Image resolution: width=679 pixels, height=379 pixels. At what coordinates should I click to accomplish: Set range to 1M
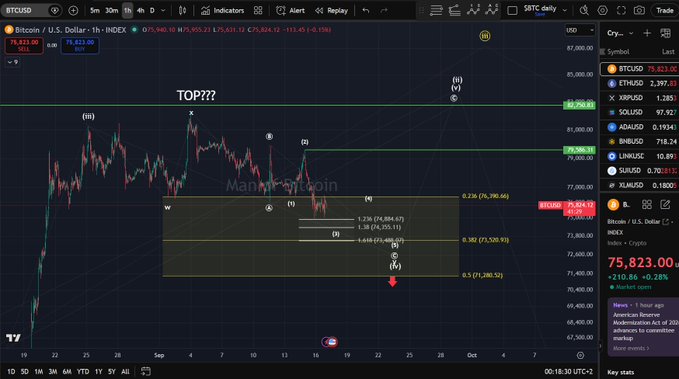(x=39, y=372)
